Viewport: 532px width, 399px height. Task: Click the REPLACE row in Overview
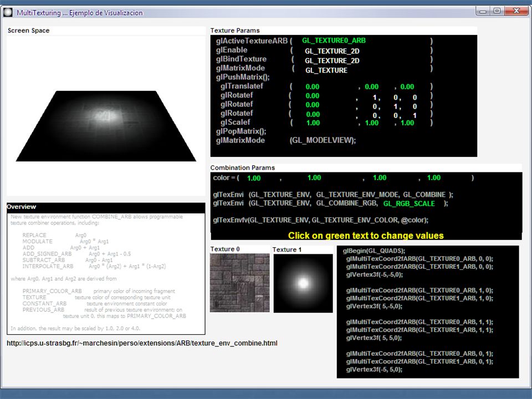click(54, 235)
